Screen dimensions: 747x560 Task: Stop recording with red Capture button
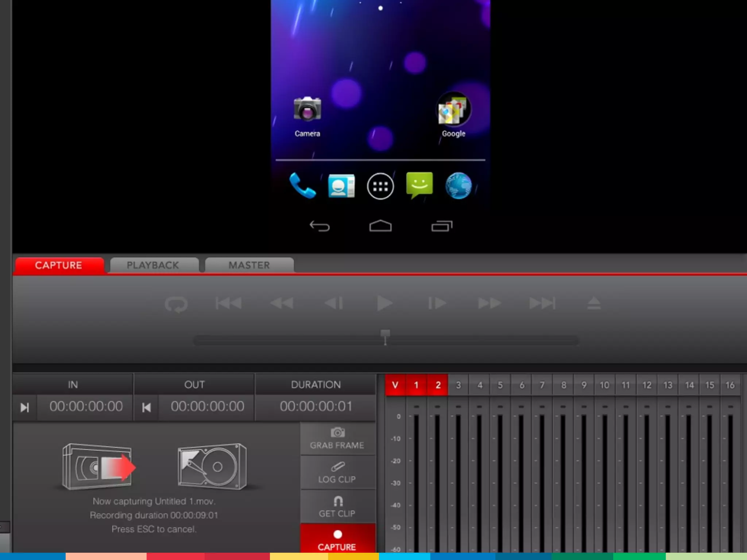[337, 540]
